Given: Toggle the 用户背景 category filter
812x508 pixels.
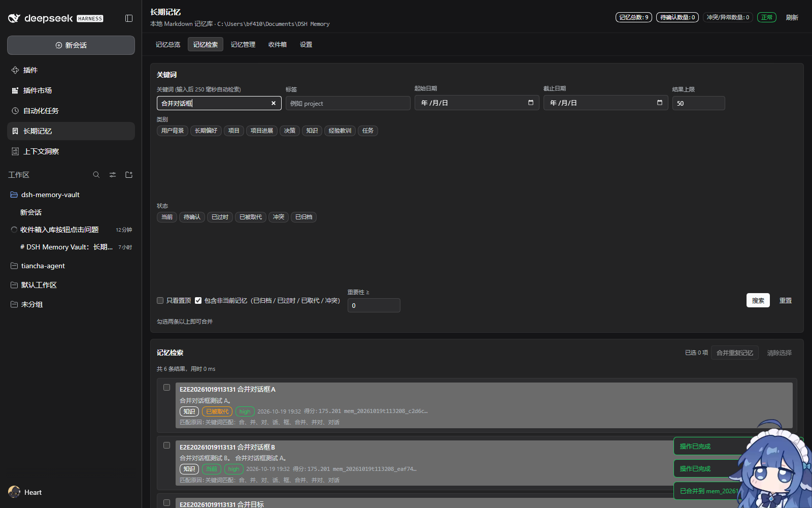Looking at the screenshot, I should coord(173,131).
